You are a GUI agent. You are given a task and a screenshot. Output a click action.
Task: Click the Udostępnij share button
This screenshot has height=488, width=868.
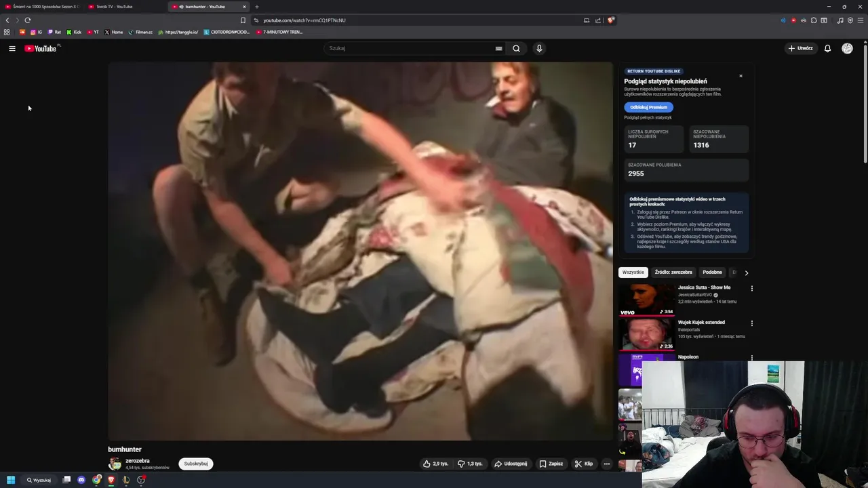(x=511, y=464)
